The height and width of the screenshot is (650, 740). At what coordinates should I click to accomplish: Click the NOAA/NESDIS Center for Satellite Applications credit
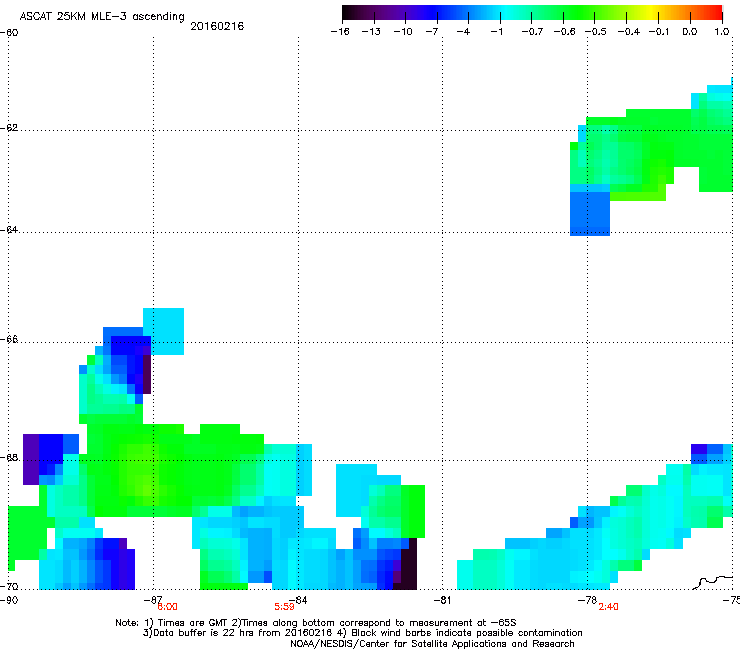pos(432,644)
